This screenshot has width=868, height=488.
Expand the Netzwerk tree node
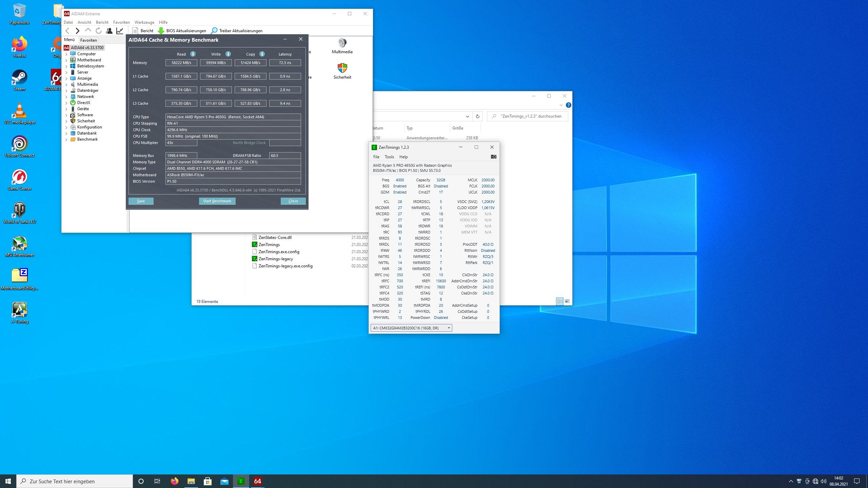66,97
